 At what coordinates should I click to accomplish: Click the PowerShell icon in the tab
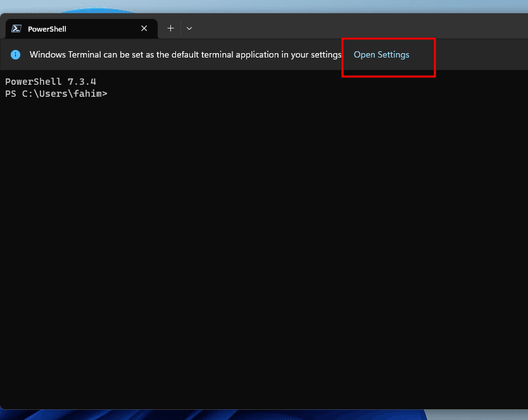coord(16,28)
